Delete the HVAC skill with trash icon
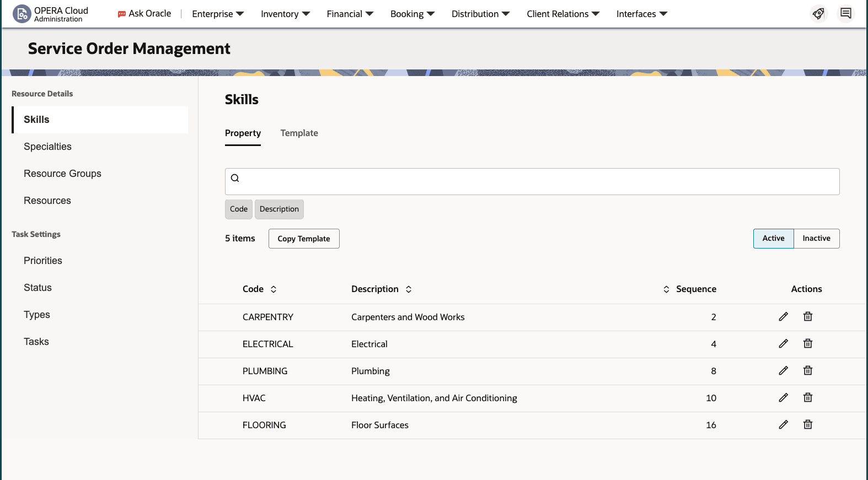This screenshot has width=868, height=480. click(808, 397)
